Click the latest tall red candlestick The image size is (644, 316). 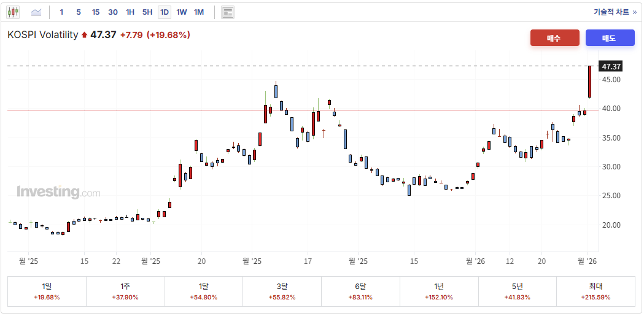pos(590,82)
